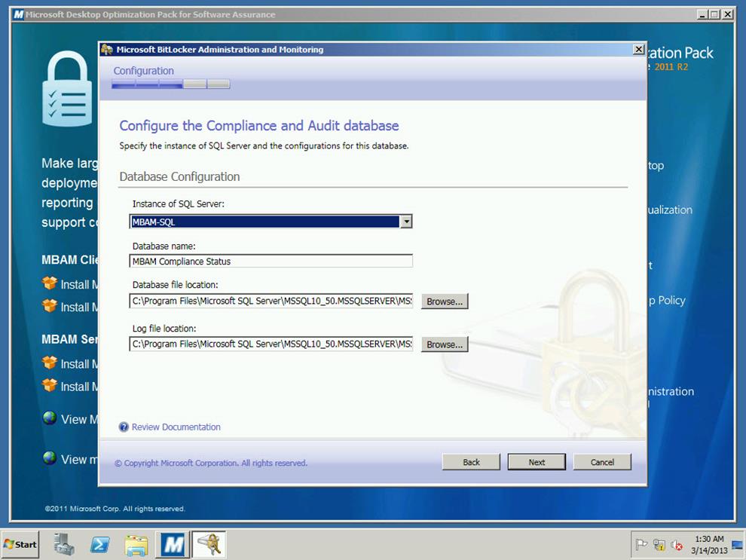Viewport: 746px width, 560px height.
Task: Click the 'ualization' link in MDOP window
Action: [x=670, y=210]
